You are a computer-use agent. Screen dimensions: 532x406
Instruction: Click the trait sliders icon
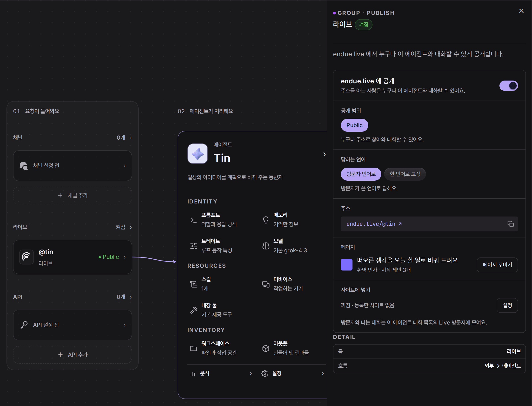[193, 246]
